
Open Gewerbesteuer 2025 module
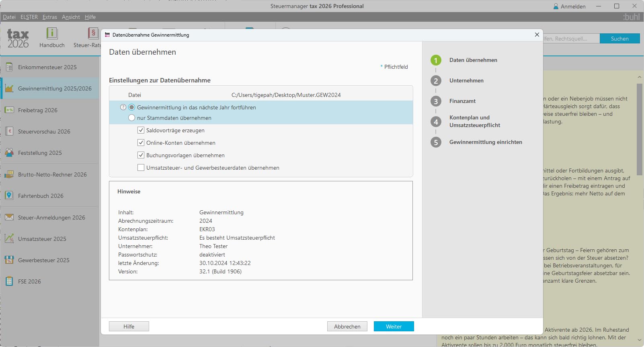click(50, 260)
